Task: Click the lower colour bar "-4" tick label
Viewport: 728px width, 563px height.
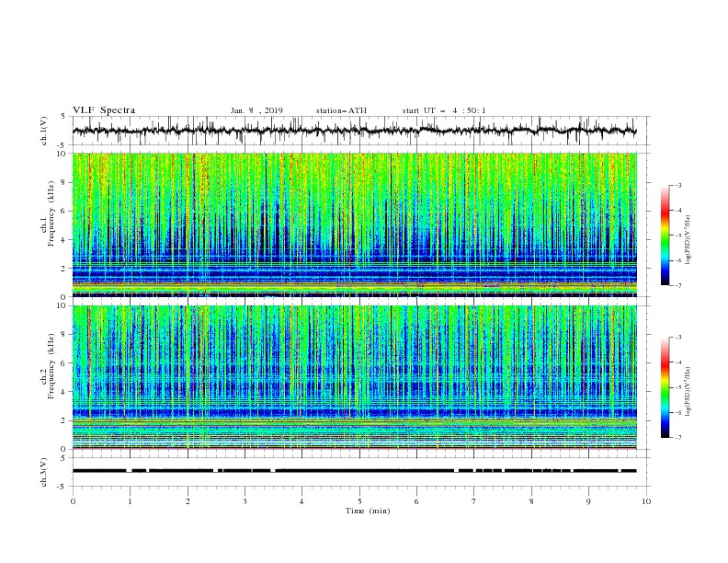Action: [677, 362]
